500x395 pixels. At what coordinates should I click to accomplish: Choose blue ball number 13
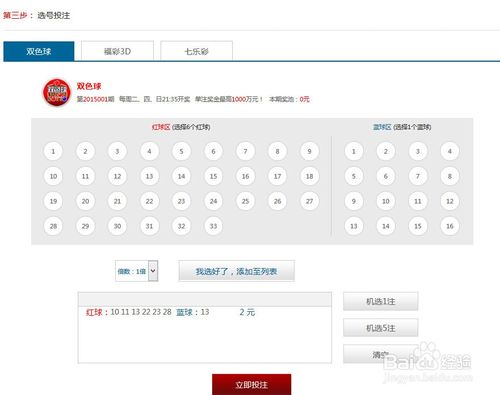354,226
